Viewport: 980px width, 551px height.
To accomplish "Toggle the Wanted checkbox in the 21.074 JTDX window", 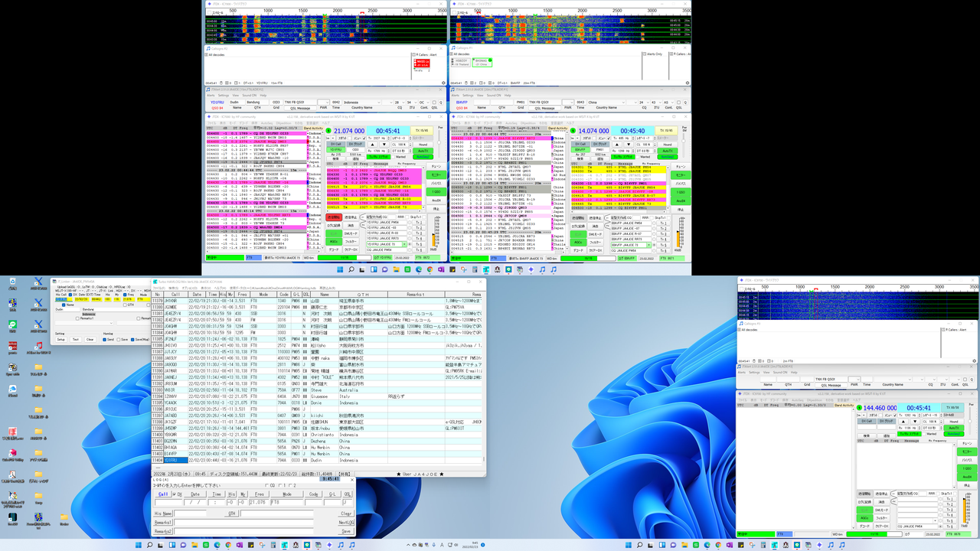I will tap(394, 157).
